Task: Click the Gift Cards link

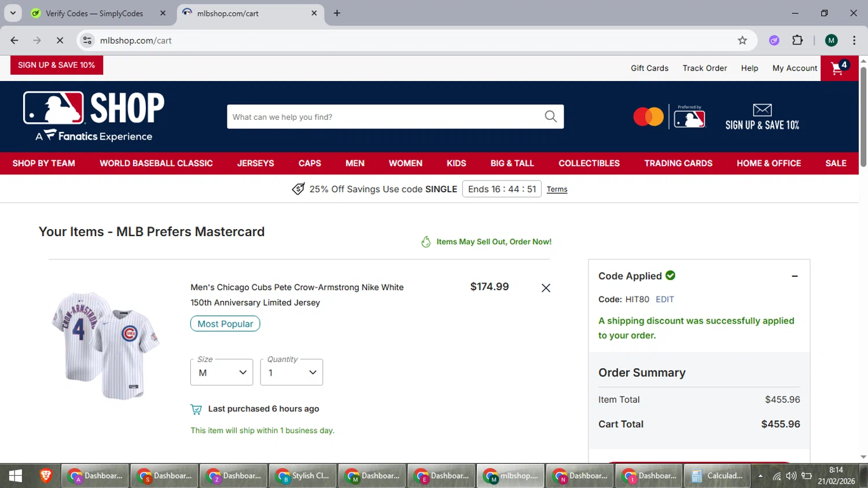Action: point(649,68)
